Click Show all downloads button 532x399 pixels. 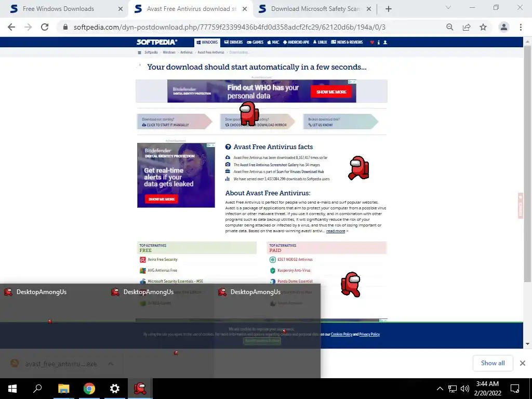coord(493,363)
